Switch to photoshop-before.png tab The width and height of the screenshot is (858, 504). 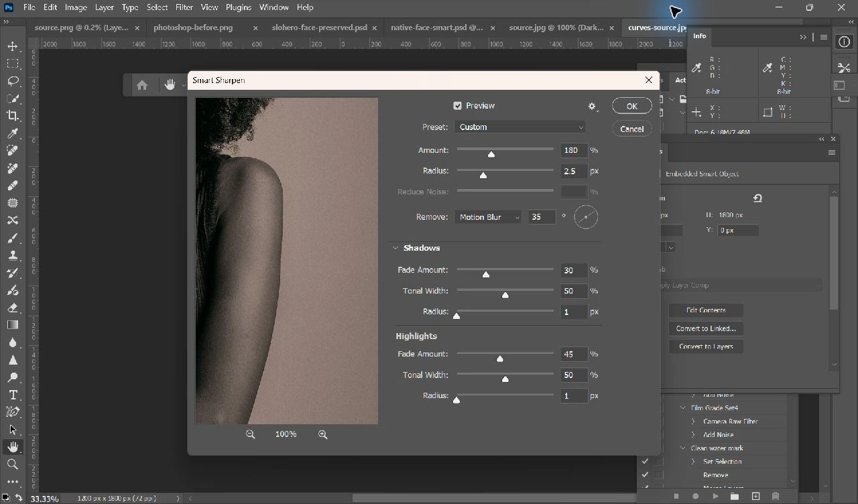193,27
